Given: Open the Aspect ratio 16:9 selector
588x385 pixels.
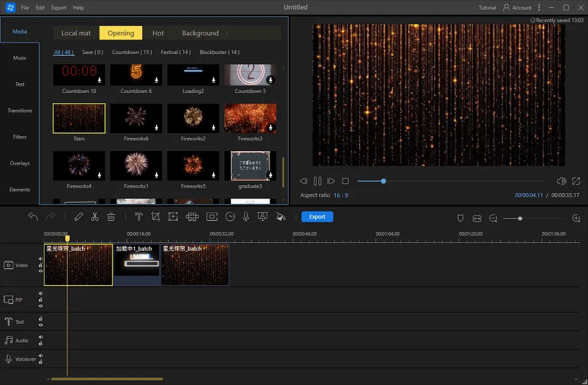Looking at the screenshot, I should pos(341,195).
